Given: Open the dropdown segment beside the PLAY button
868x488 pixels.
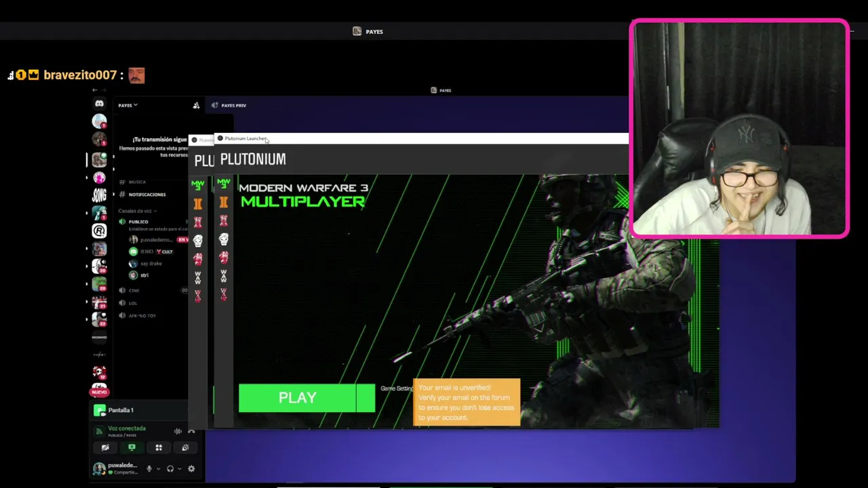Looking at the screenshot, I should [366, 398].
